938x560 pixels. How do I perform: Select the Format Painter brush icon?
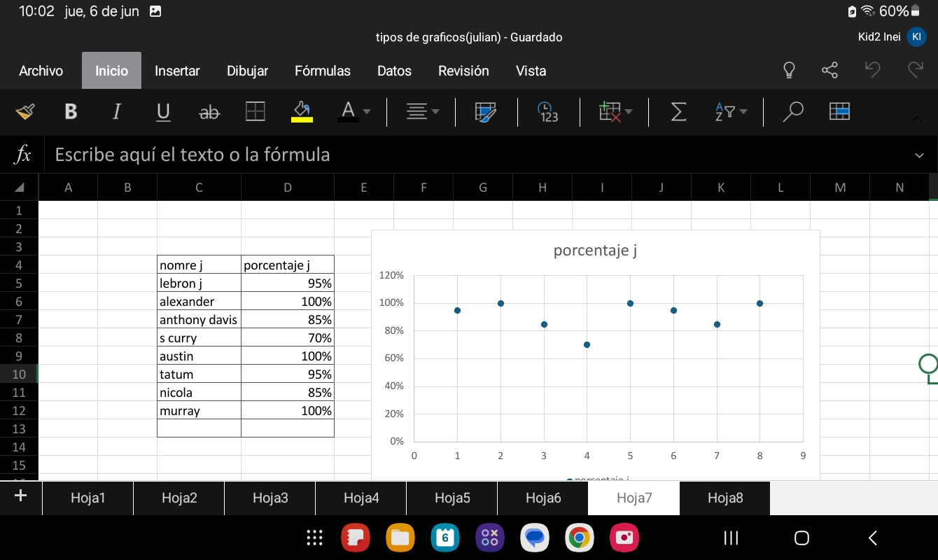pos(24,112)
